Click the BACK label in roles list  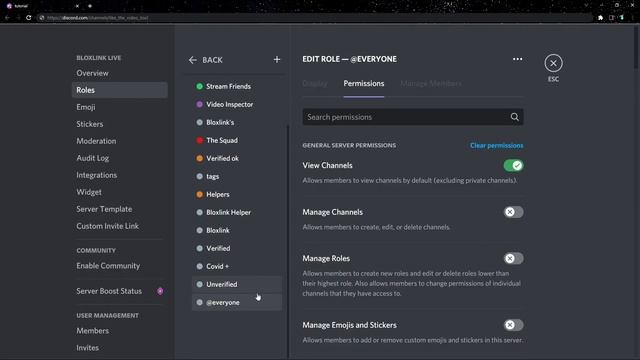212,60
